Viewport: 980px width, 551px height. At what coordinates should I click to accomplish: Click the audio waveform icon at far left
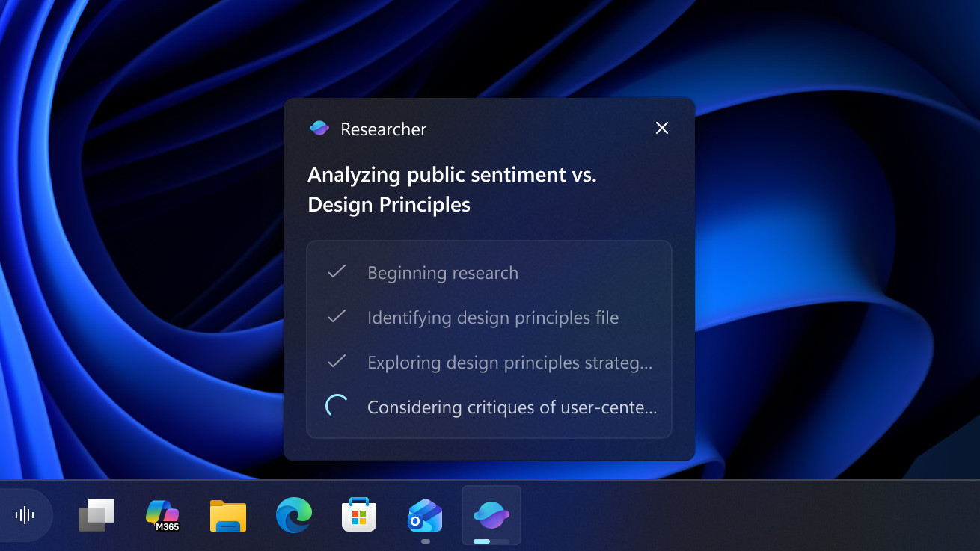point(25,515)
